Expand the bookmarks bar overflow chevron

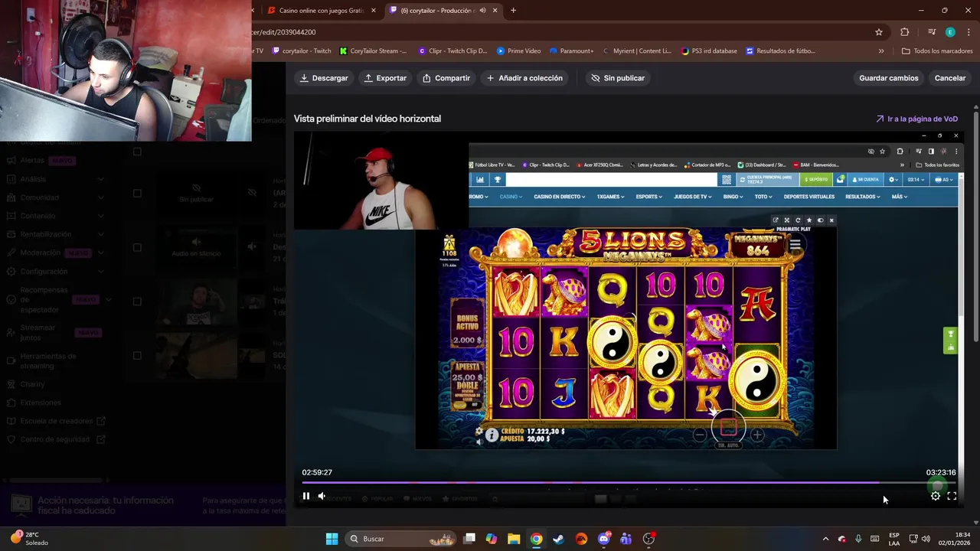[x=881, y=51]
